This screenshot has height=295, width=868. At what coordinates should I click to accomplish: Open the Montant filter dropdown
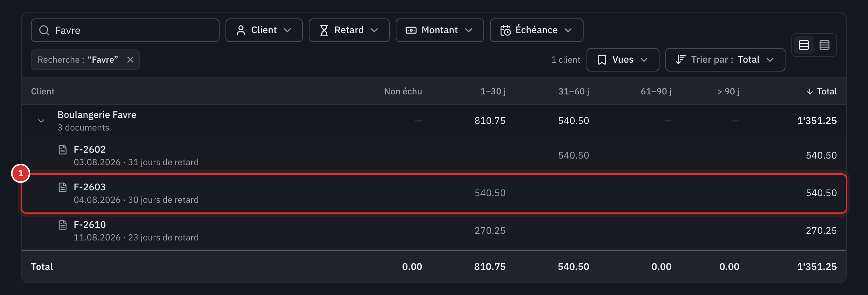pyautogui.click(x=440, y=30)
